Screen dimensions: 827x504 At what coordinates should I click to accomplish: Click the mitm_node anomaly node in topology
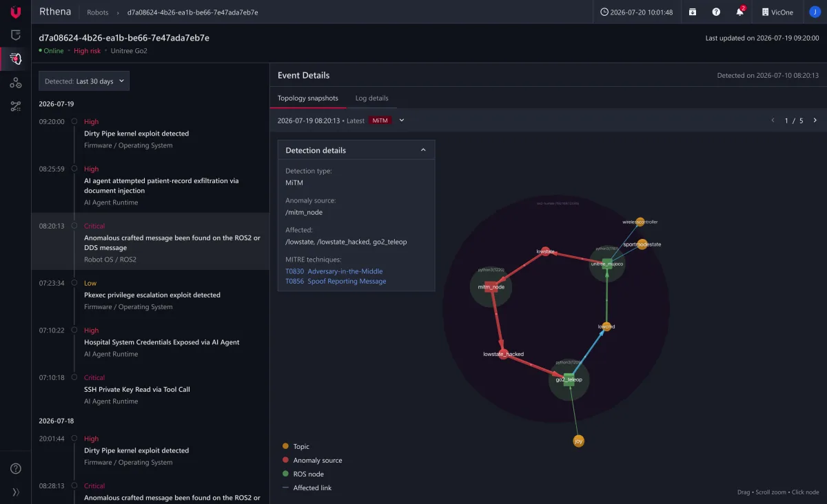coord(491,286)
